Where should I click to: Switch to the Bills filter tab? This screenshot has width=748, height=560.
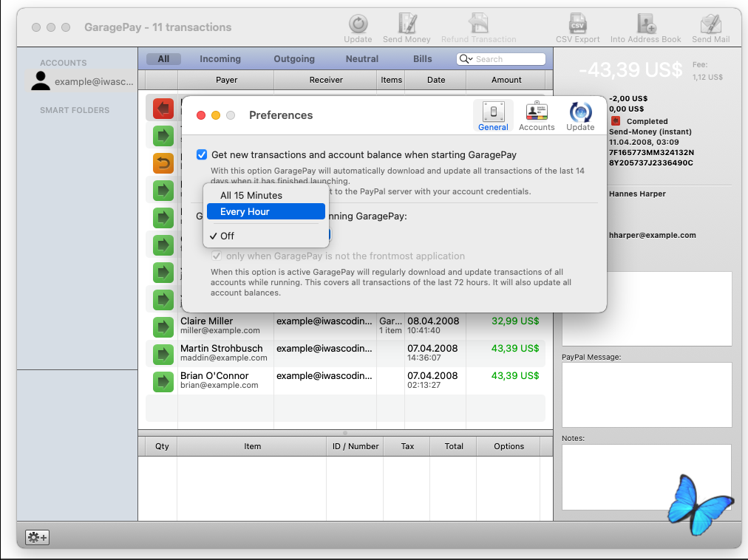pyautogui.click(x=422, y=58)
